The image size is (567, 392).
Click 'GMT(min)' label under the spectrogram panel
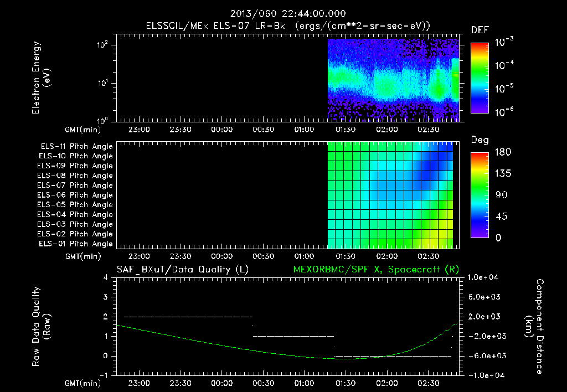83,130
